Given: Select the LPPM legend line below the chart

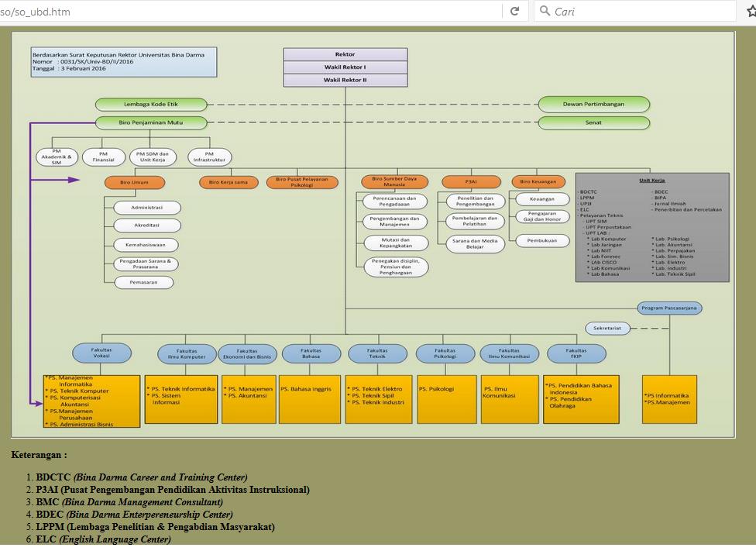Looking at the screenshot, I should [x=155, y=527].
